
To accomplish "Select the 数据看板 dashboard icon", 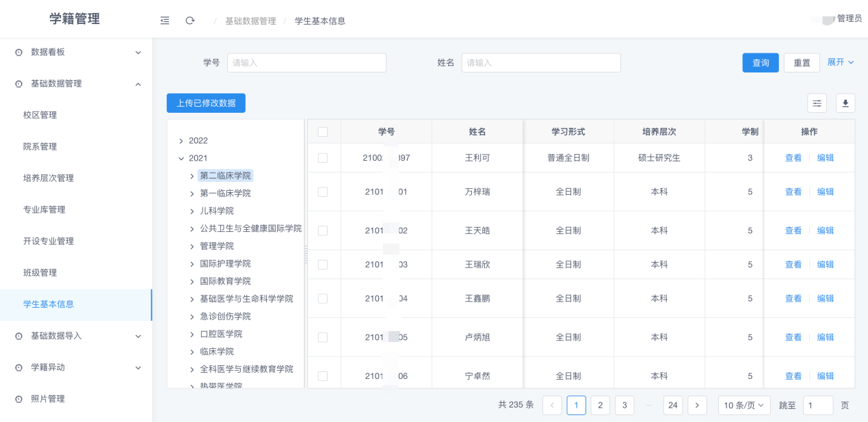I will click(x=17, y=52).
